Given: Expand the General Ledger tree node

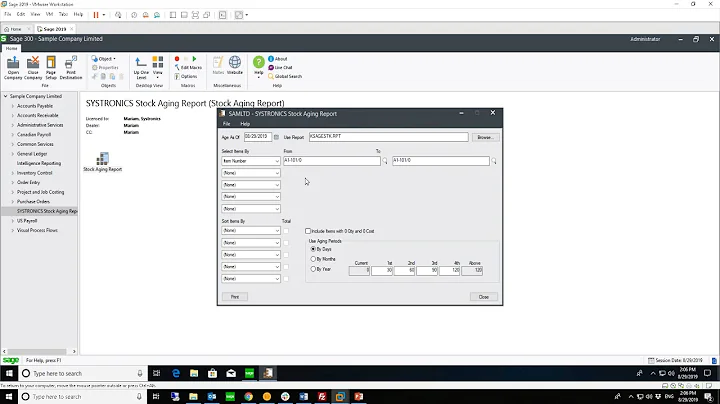Looking at the screenshot, I should tap(13, 154).
